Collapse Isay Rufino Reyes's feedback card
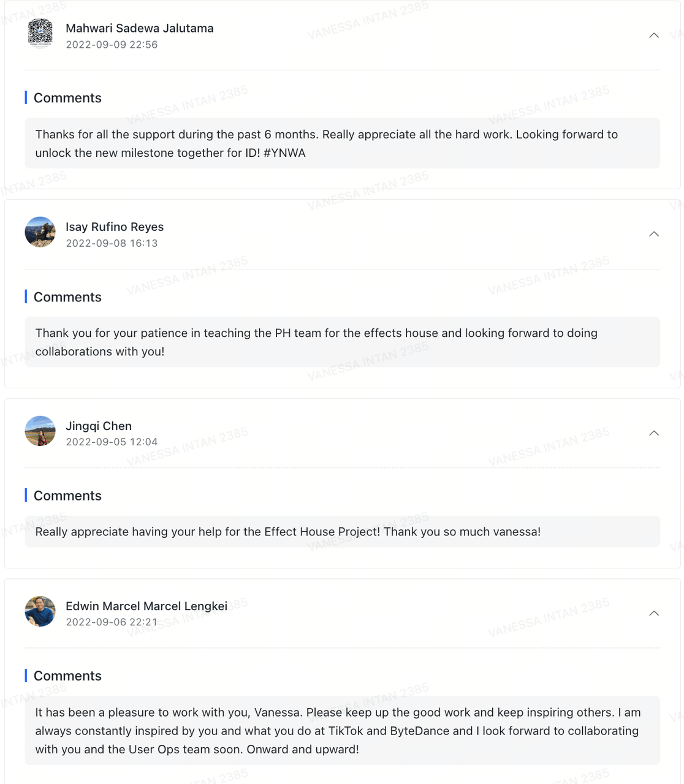Viewport: 684px width, 784px height. click(x=654, y=234)
